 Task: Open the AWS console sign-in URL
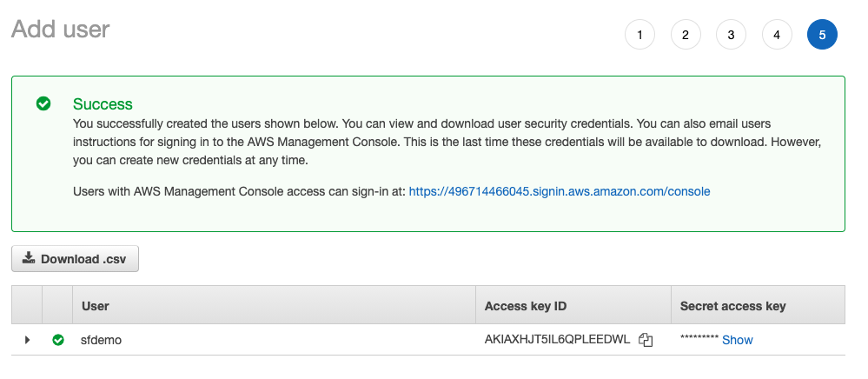560,191
